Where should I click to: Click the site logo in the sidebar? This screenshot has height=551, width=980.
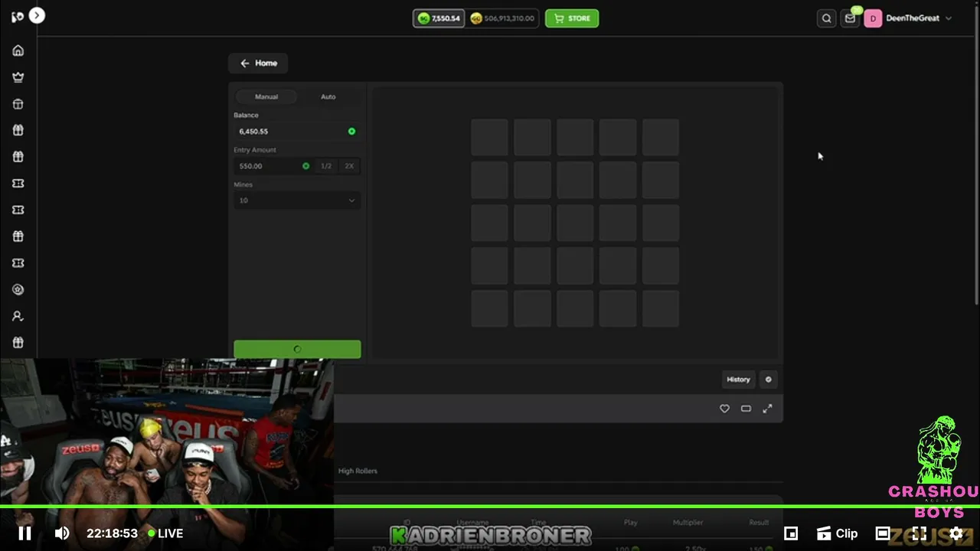[17, 17]
